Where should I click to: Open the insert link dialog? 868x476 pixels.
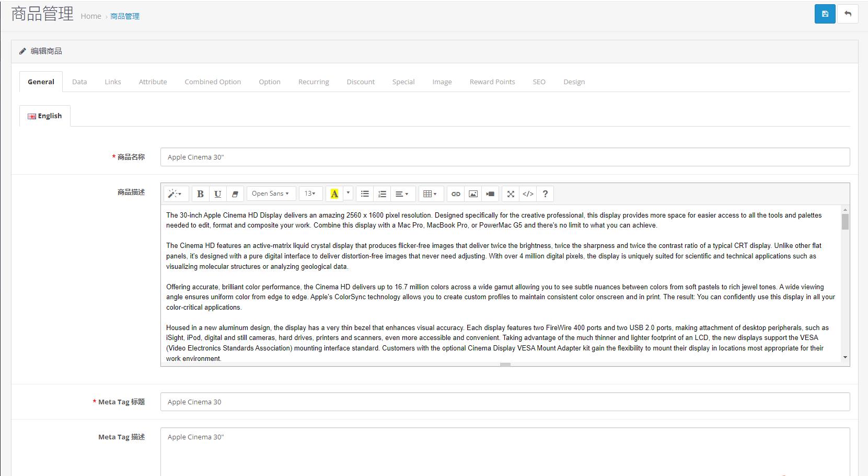tap(456, 194)
